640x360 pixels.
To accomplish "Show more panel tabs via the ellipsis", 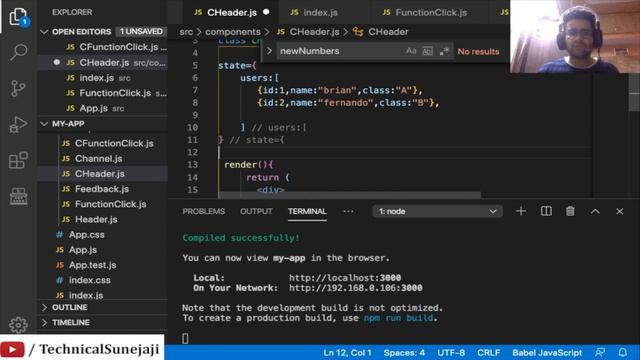I will coord(348,211).
